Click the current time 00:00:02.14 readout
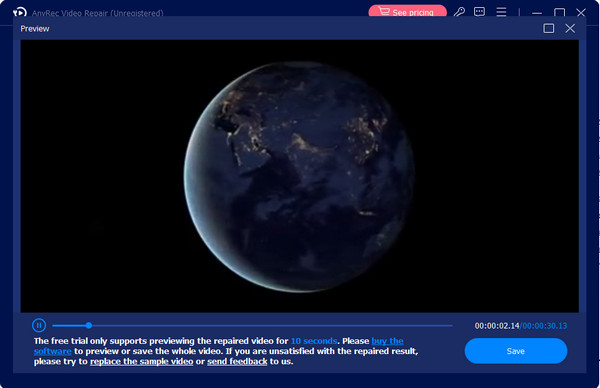This screenshot has width=600, height=388. tap(497, 326)
